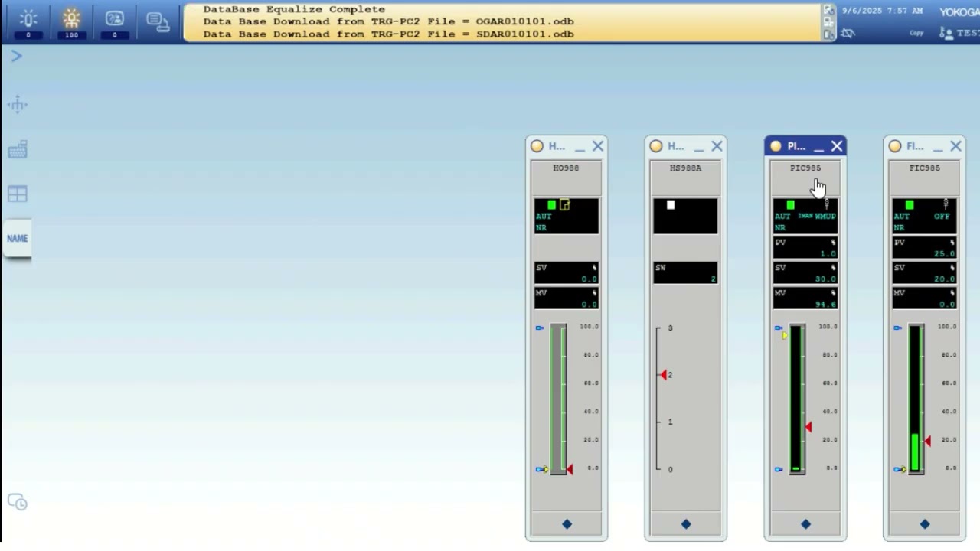Click the green status square in PIC985 faceplate
The width and height of the screenshot is (980, 551).
pyautogui.click(x=790, y=204)
